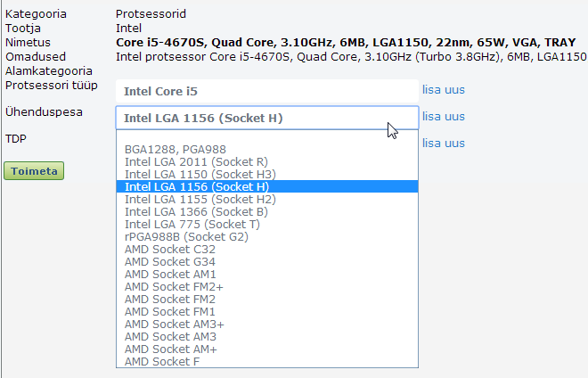588x378 pixels.
Task: Click the green Toimeta button
Action: tap(34, 171)
